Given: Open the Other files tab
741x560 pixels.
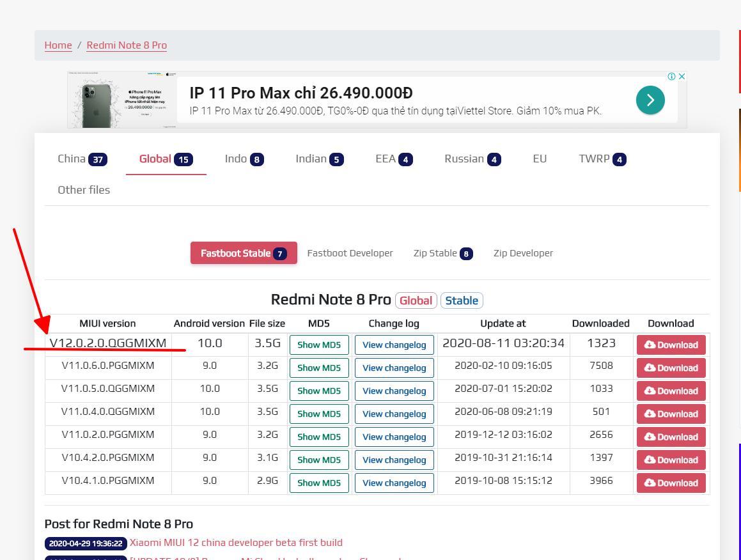Looking at the screenshot, I should click(84, 190).
